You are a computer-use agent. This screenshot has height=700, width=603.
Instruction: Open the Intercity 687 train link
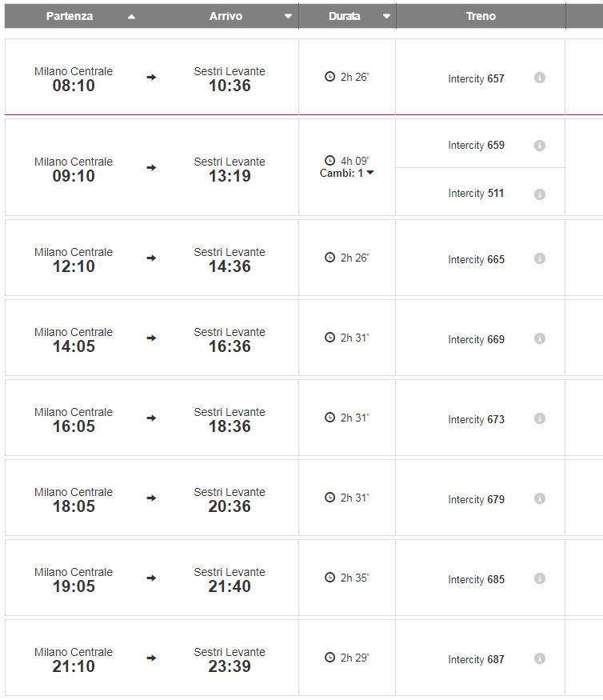click(476, 659)
